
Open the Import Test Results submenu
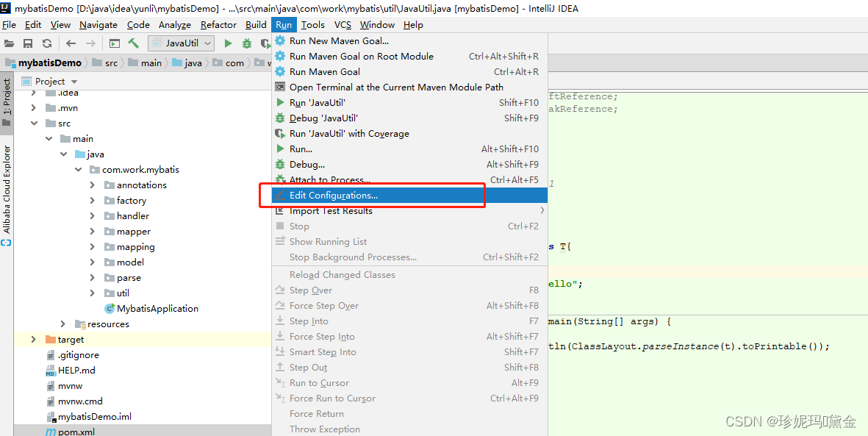pyautogui.click(x=409, y=211)
